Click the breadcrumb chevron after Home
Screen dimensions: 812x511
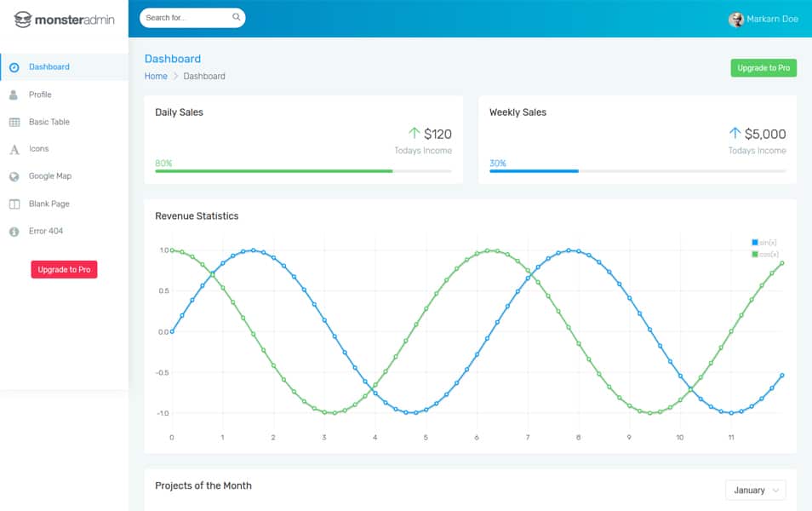pos(174,76)
